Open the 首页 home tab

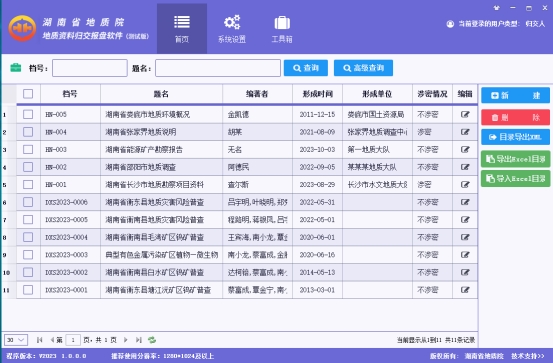point(182,29)
